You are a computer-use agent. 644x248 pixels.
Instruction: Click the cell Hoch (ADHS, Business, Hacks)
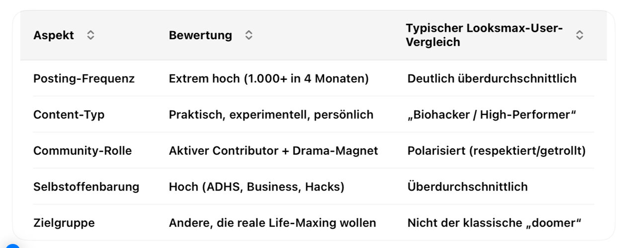(x=256, y=187)
